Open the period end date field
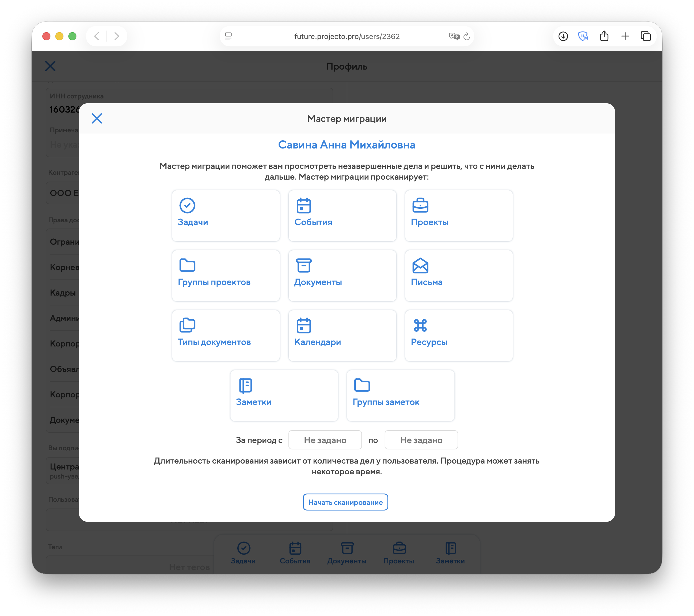This screenshot has height=616, width=694. [421, 440]
